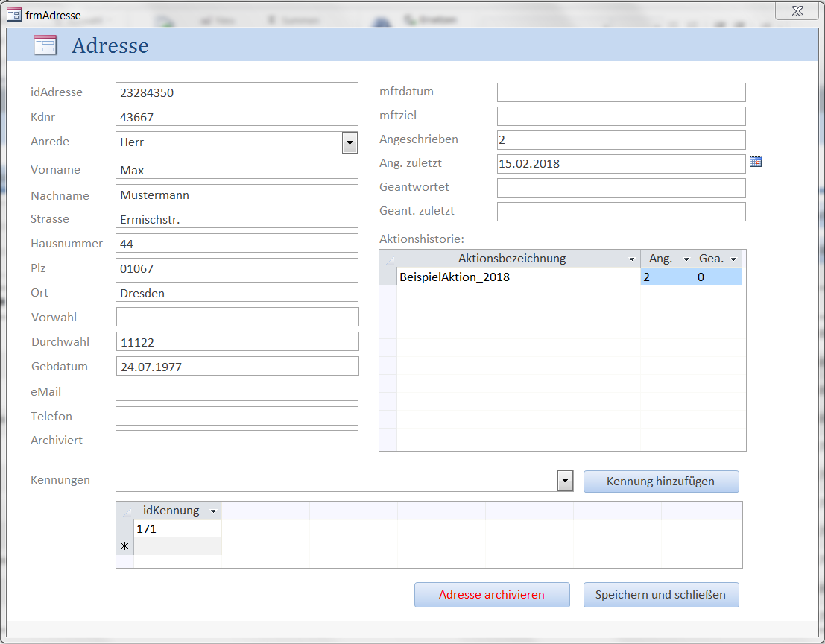The image size is (825, 644).
Task: Click the select-all corner of idKennung grid
Action: pos(124,511)
